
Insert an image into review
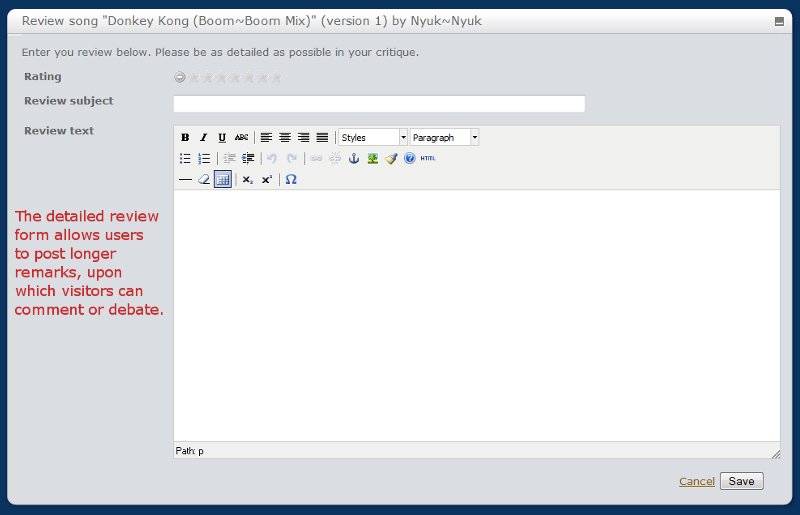(x=373, y=158)
